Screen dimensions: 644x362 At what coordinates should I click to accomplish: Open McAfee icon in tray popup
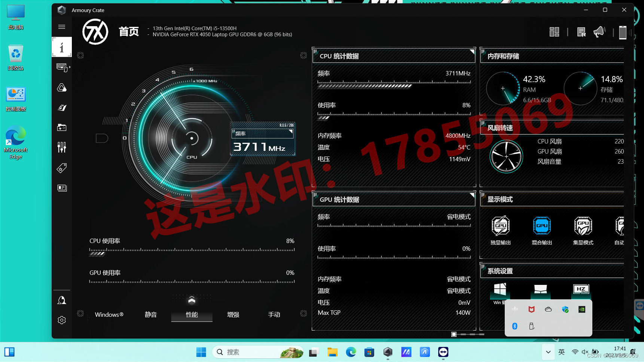[x=531, y=309]
